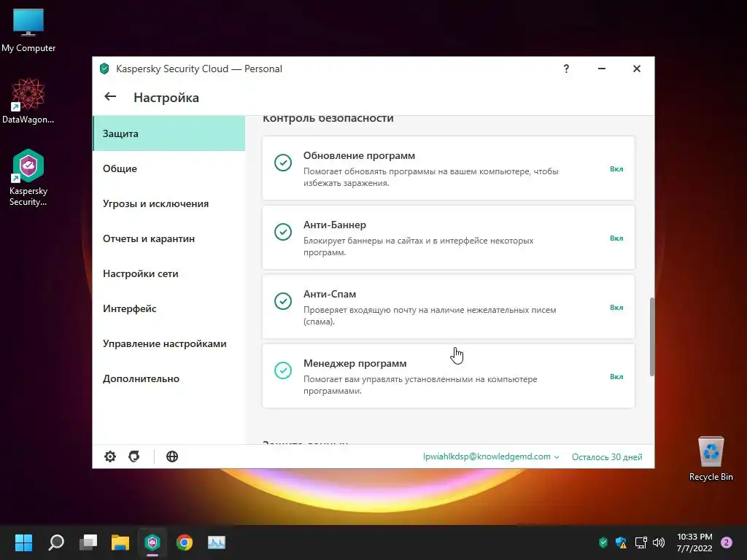
Task: Select Kaspersky app in the taskbar
Action: (x=152, y=542)
